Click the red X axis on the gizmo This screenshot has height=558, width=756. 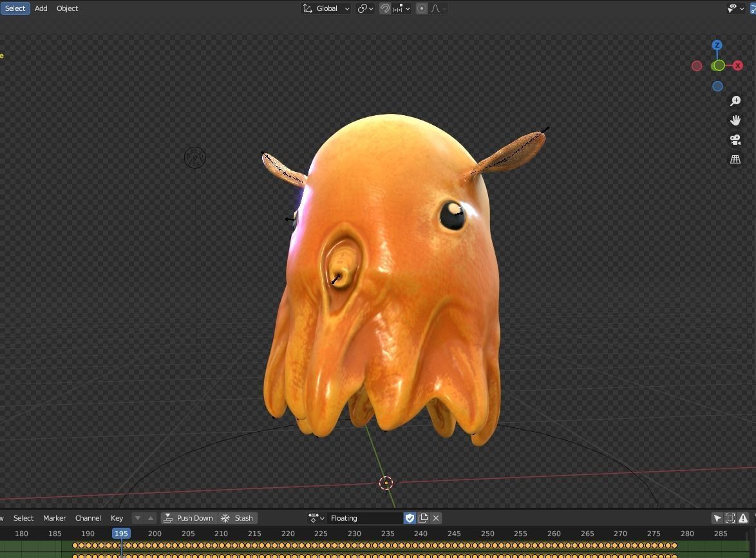click(x=738, y=66)
